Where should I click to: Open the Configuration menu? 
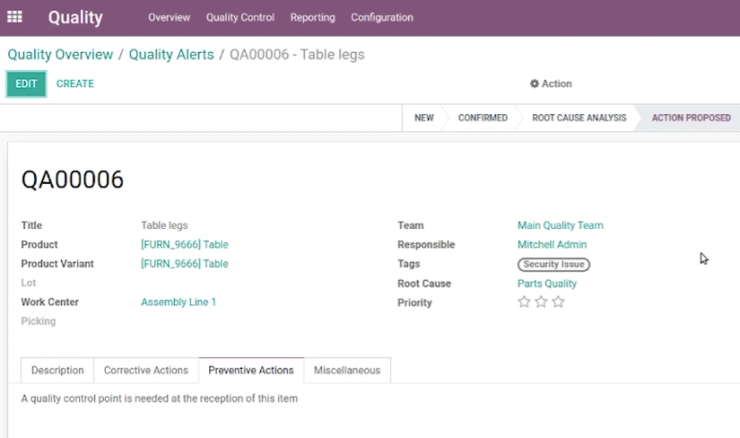click(382, 17)
